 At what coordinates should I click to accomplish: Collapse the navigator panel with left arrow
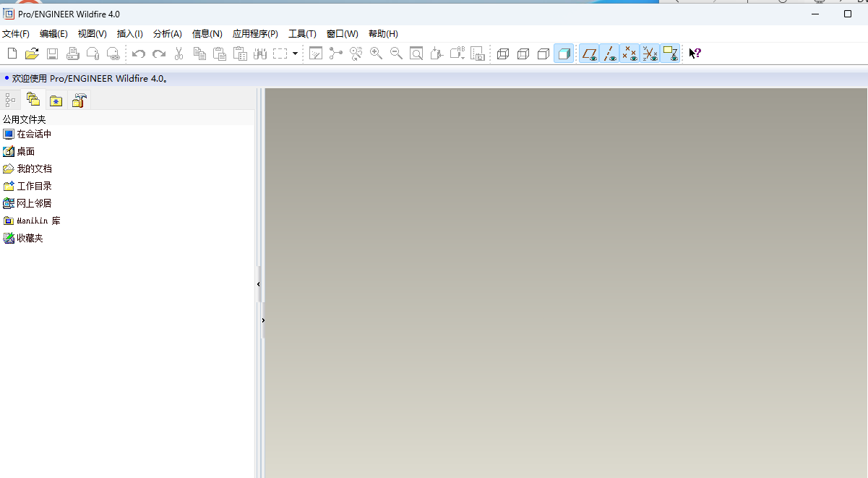[x=259, y=284]
